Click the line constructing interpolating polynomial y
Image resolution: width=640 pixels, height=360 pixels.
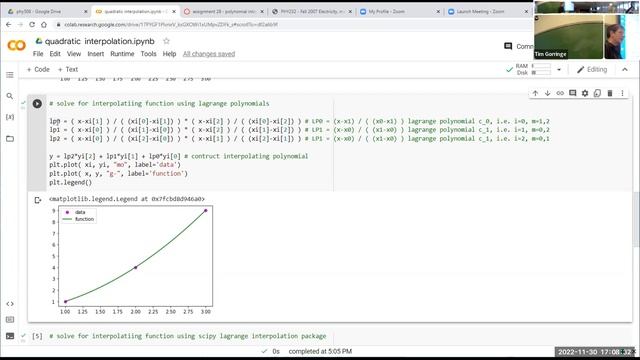coord(178,156)
